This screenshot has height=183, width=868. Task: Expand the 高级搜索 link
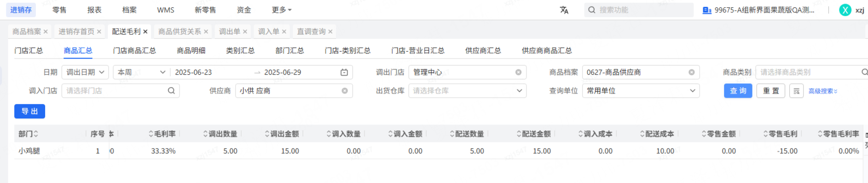823,91
